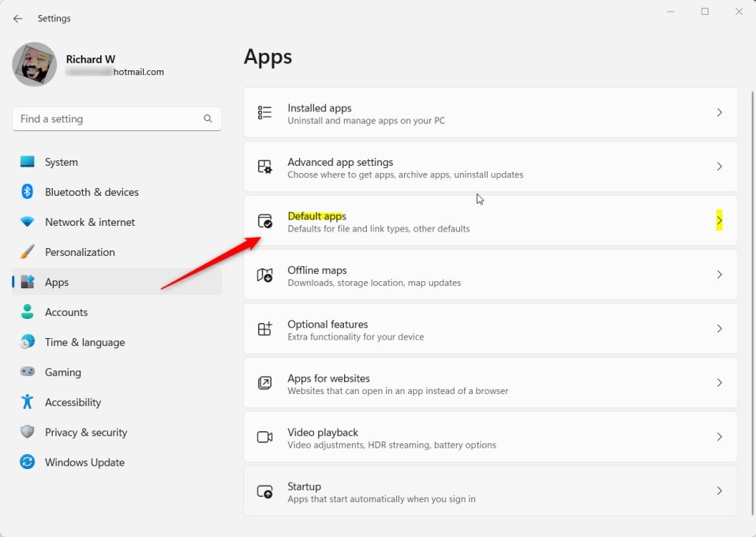
Task: Open Network & internet settings
Action: 117,222
